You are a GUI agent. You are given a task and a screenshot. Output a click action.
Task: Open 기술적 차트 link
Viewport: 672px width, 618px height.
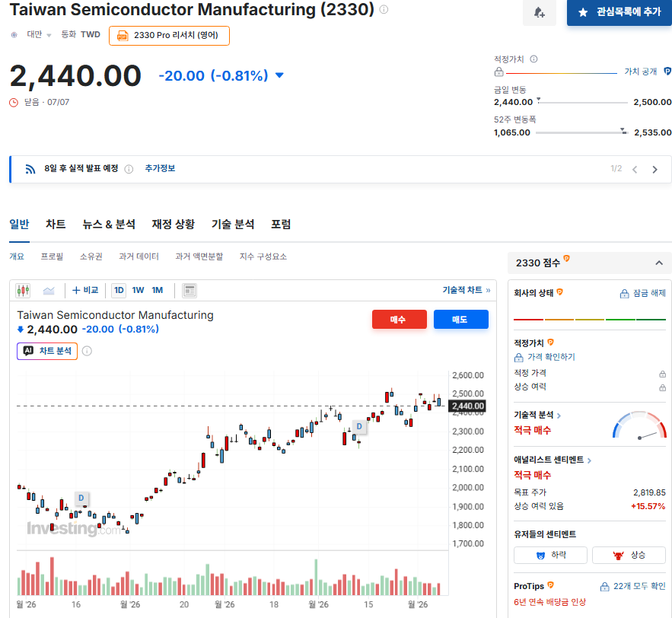tap(467, 290)
